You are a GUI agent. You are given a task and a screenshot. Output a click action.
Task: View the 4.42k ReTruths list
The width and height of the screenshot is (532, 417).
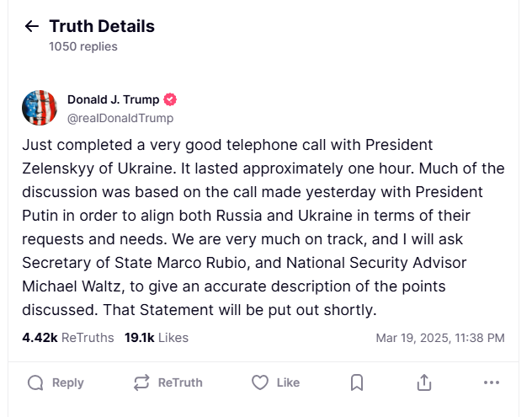coord(67,338)
